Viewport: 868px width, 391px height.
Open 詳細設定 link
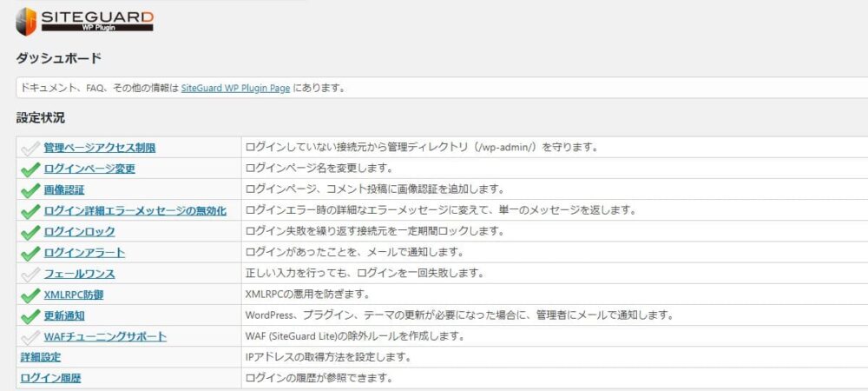point(41,357)
